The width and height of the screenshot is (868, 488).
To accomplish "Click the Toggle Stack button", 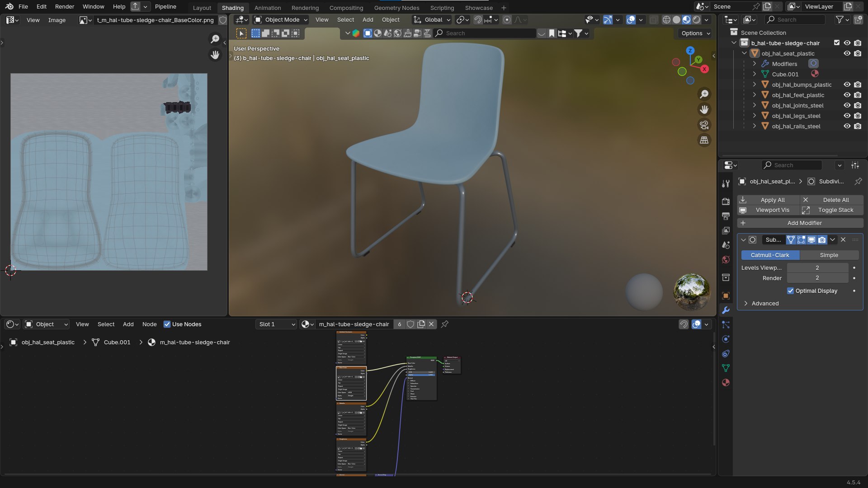I will tap(832, 210).
